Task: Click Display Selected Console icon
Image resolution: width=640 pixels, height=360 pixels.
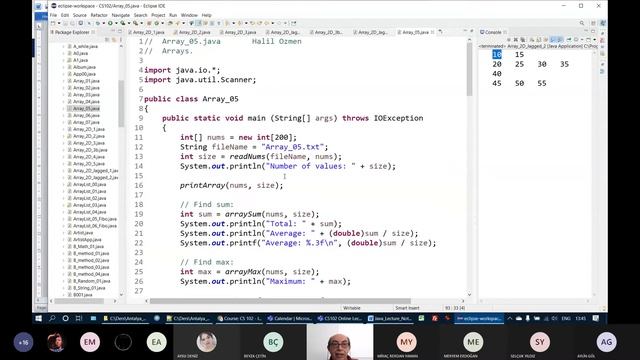Action: click(576, 40)
